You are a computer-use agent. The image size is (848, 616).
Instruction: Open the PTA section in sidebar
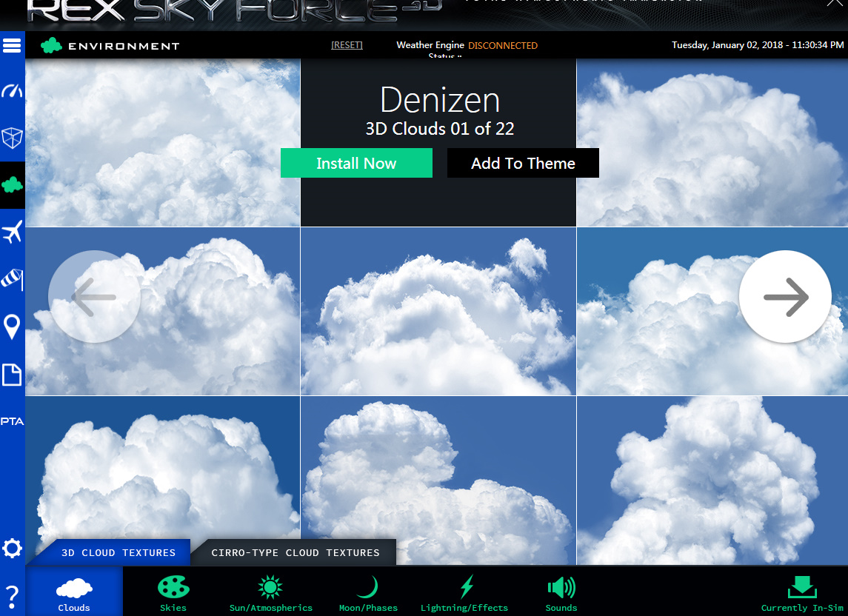coord(12,421)
